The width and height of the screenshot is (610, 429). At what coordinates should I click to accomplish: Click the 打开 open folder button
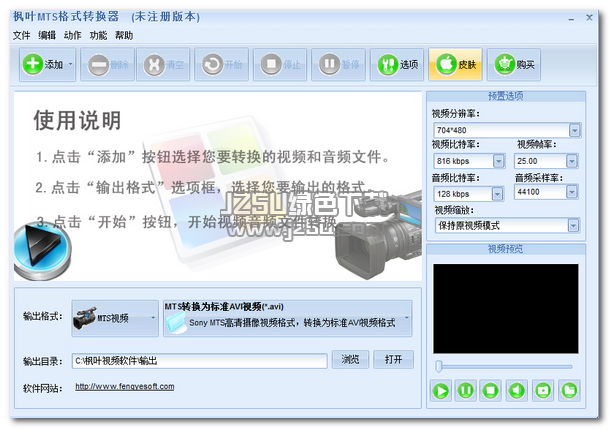pos(393,359)
